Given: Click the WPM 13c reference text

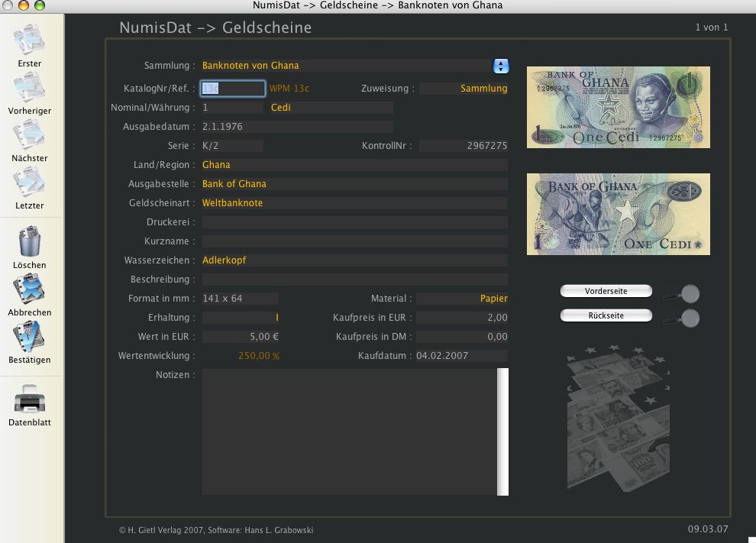Looking at the screenshot, I should coord(289,89).
